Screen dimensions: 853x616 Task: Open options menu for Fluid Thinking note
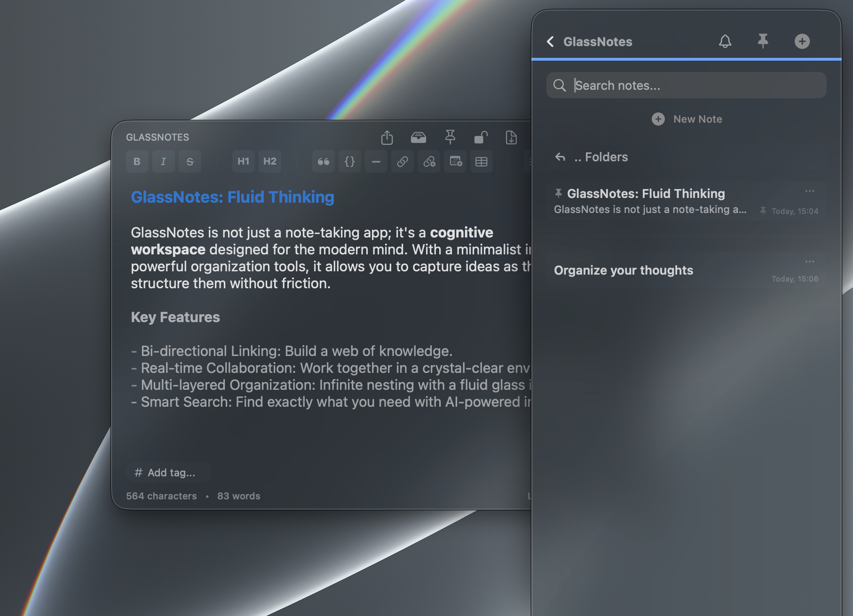click(809, 191)
